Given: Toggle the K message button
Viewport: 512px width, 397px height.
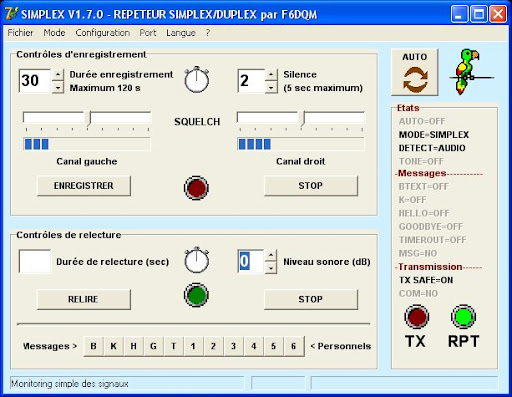Looking at the screenshot, I should 114,346.
